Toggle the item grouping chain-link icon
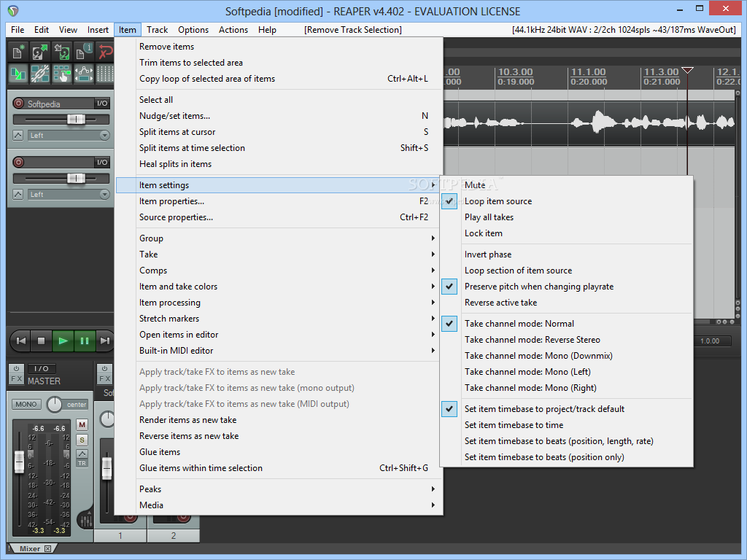 pyautogui.click(x=40, y=74)
